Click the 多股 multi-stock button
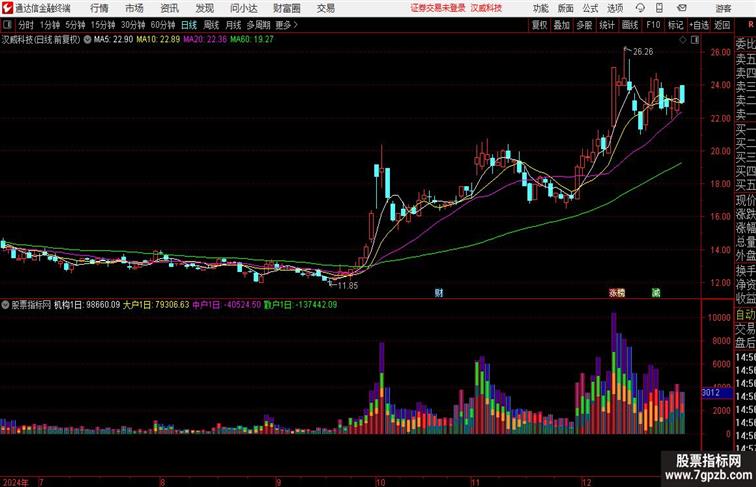 (x=584, y=25)
